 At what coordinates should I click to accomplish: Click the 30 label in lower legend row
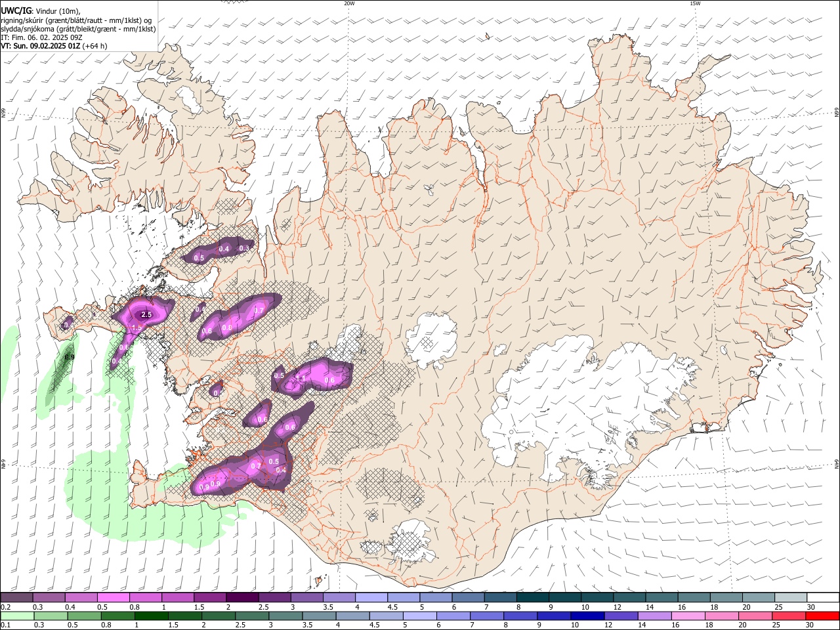810,625
